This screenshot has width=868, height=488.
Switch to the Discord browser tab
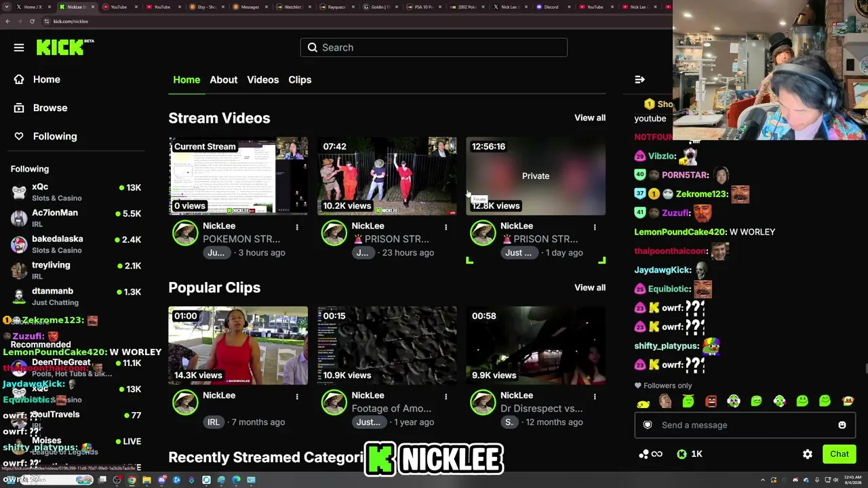click(x=551, y=7)
